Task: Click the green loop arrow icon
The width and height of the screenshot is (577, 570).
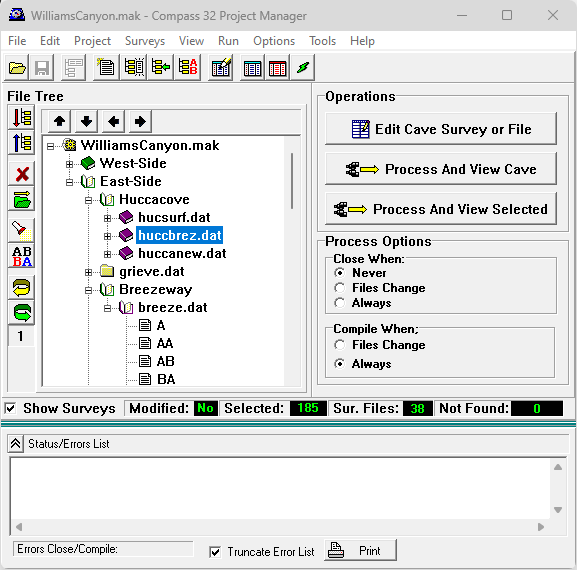Action: tap(21, 312)
